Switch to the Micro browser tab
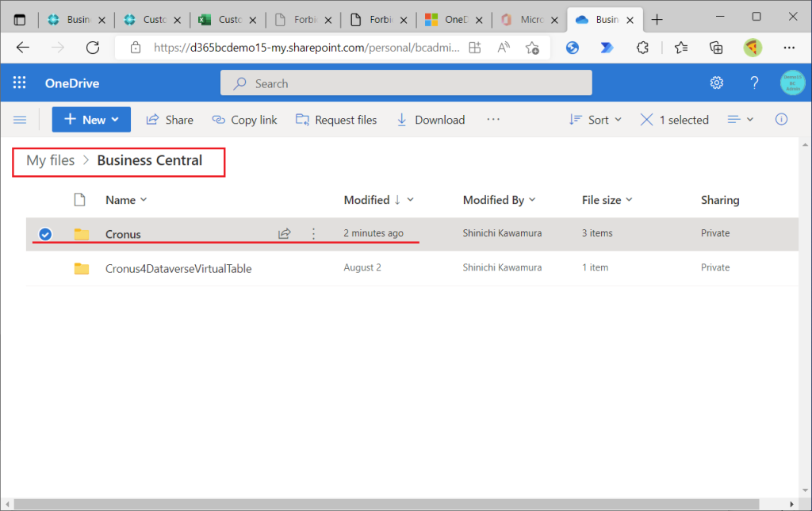Viewport: 812px width, 511px height. coord(529,20)
